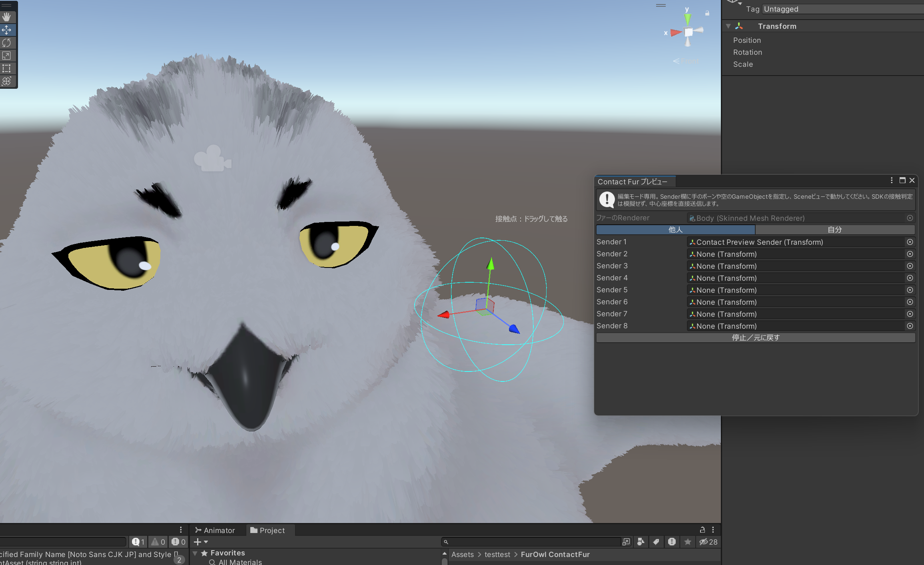Toggle the Project panel lock
Viewport: 924px width, 565px height.
click(x=702, y=530)
